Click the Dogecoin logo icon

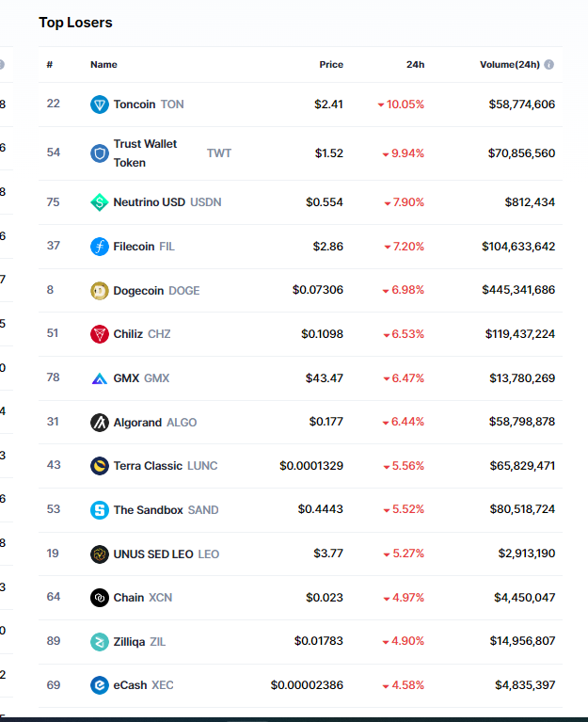click(x=100, y=291)
